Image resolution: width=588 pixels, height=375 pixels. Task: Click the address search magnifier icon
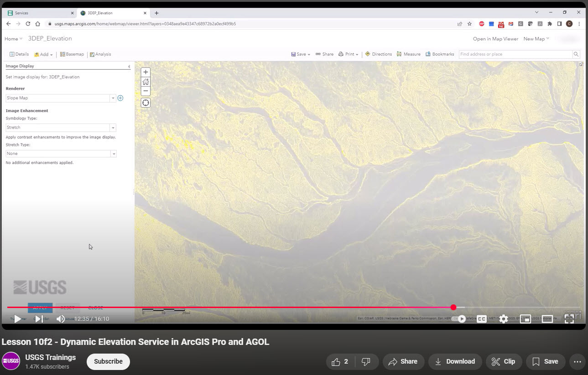[x=576, y=54]
